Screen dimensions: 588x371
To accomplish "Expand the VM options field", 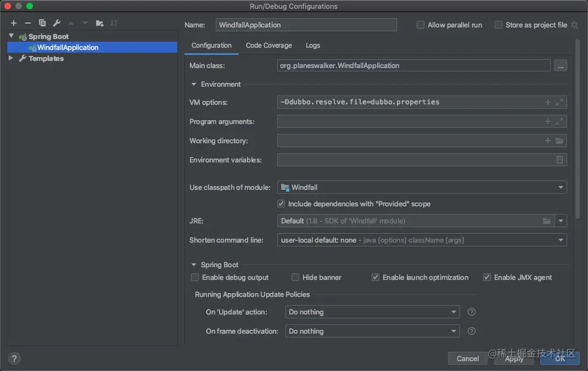I will pyautogui.click(x=559, y=102).
